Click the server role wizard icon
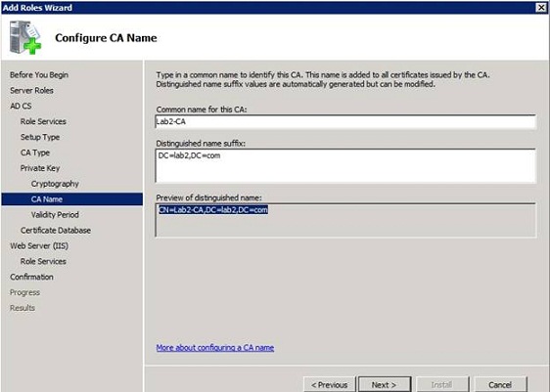Image resolution: width=550 pixels, height=392 pixels. 25,37
